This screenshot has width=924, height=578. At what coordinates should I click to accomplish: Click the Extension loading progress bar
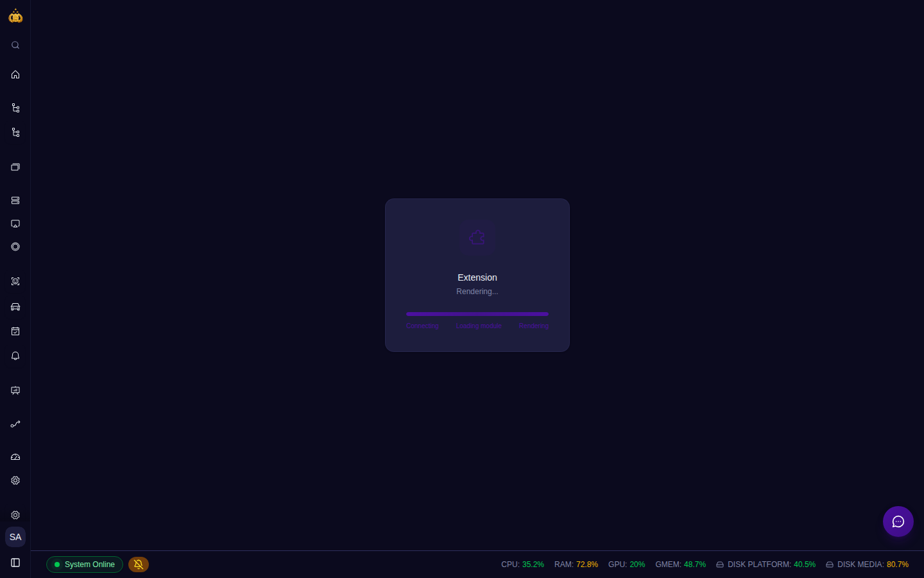click(477, 314)
